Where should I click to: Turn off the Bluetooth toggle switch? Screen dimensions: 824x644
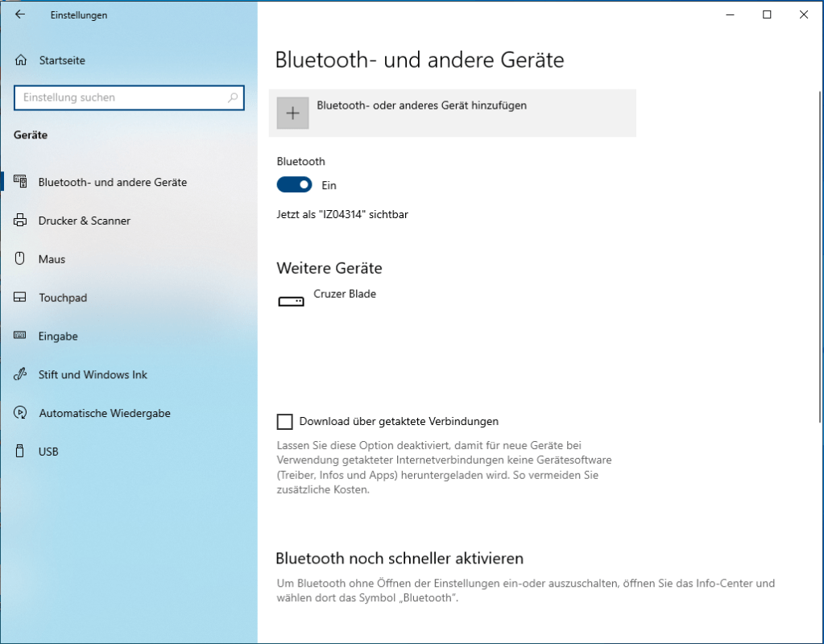(294, 185)
